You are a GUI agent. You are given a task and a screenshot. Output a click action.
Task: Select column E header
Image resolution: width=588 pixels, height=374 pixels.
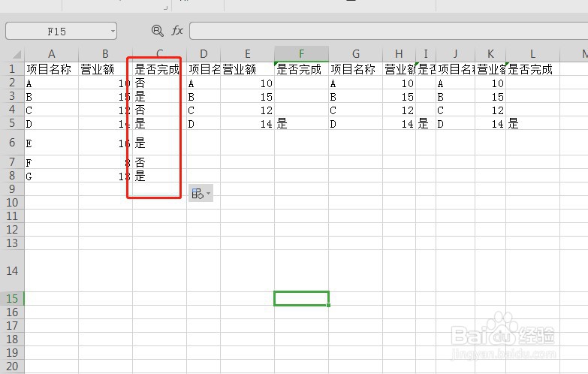coord(248,54)
